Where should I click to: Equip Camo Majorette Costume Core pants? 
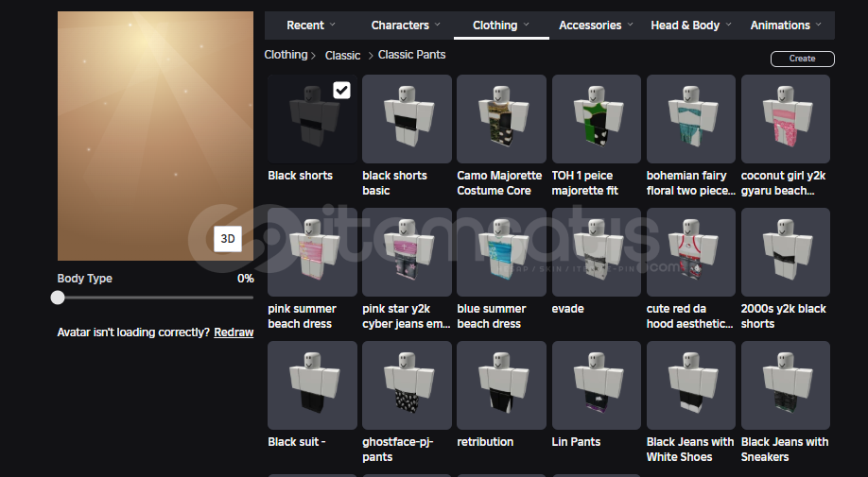click(x=501, y=119)
